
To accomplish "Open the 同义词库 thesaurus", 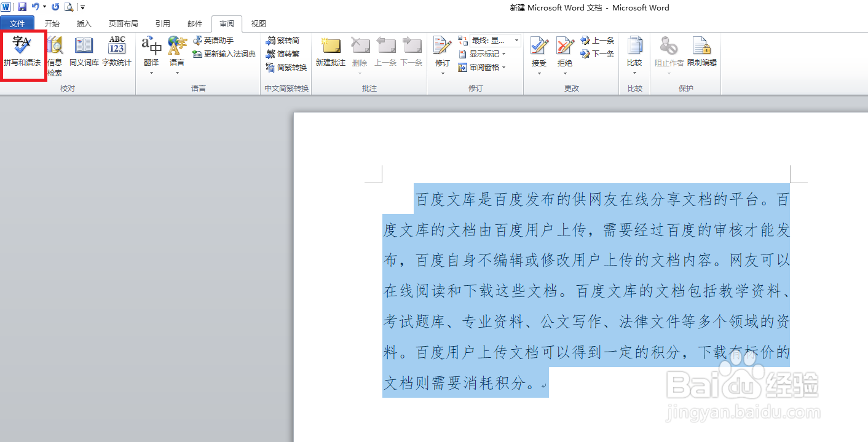I will (84, 51).
